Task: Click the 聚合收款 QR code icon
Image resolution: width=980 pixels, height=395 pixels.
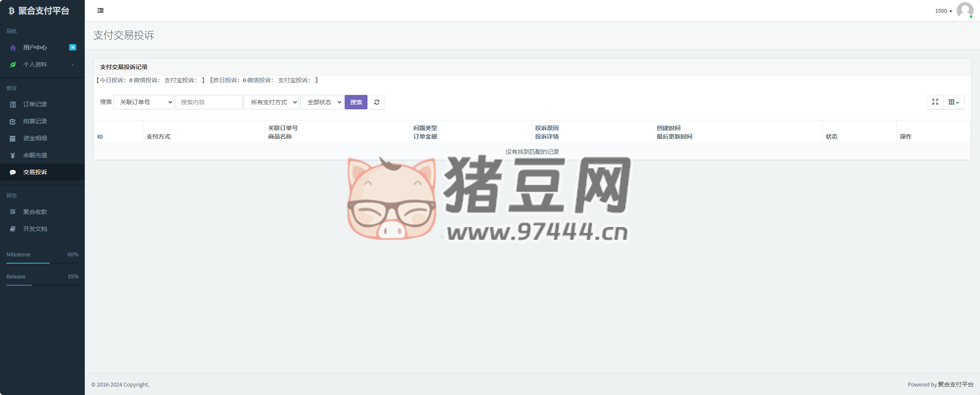Action: coord(13,212)
